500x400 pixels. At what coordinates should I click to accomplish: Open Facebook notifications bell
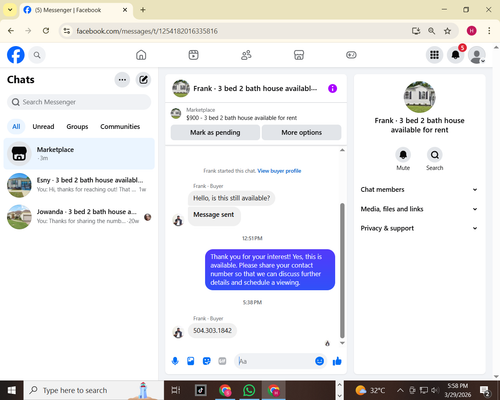click(x=455, y=55)
